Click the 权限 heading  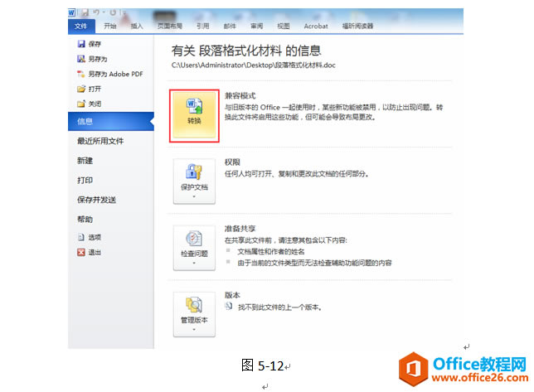[x=232, y=162]
